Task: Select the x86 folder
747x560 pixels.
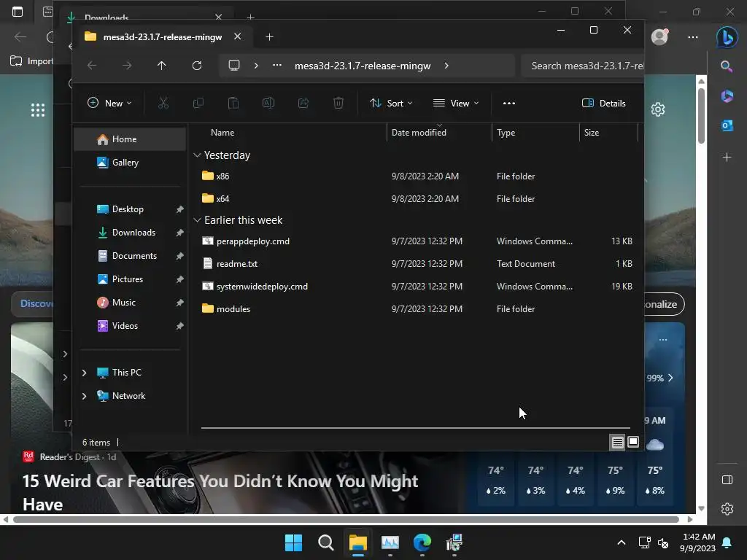Action: coord(415,176)
